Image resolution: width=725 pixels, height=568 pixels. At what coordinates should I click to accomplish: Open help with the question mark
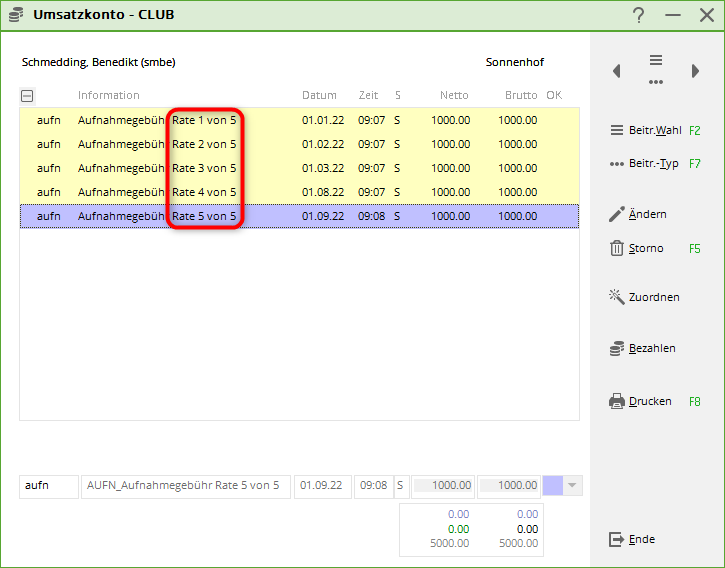tap(638, 15)
